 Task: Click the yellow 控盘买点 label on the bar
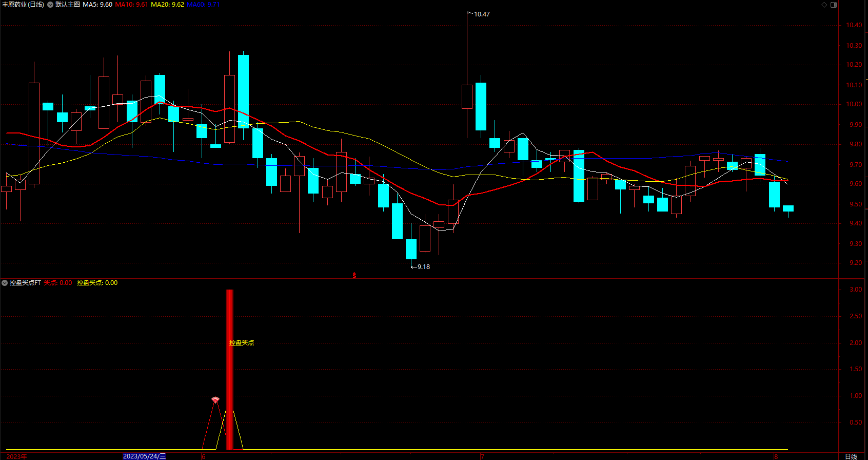pos(241,342)
